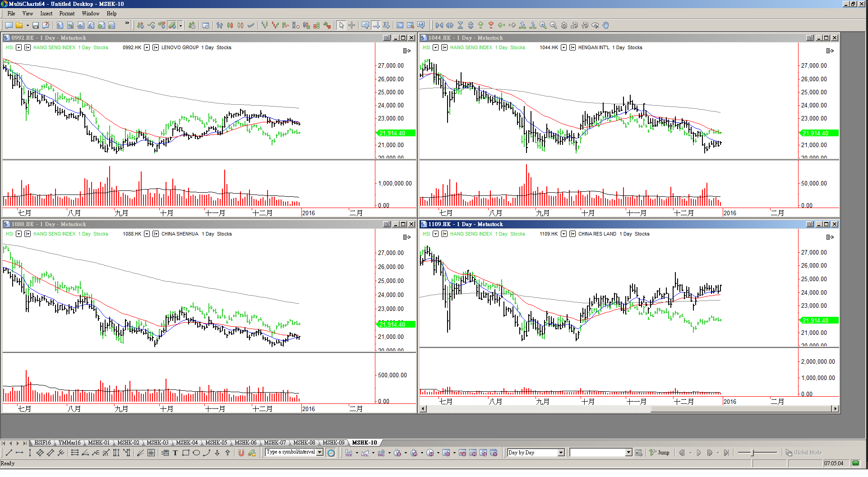Pick the Ellipse drawing tool
Image resolution: width=868 pixels, height=477 pixels.
click(196, 453)
